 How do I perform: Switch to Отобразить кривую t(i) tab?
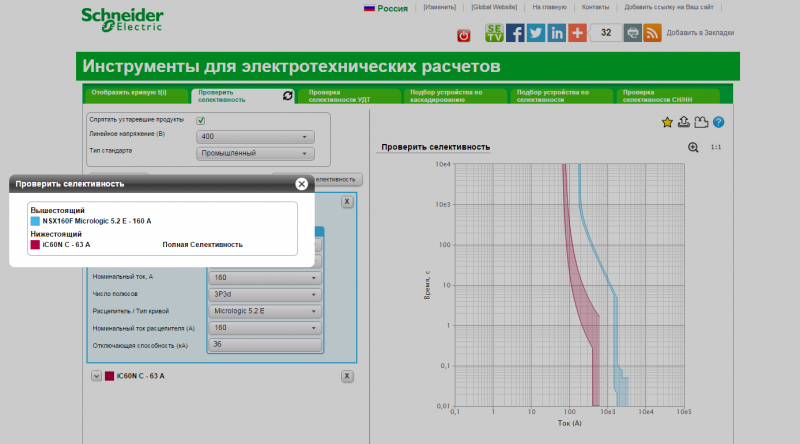point(135,96)
